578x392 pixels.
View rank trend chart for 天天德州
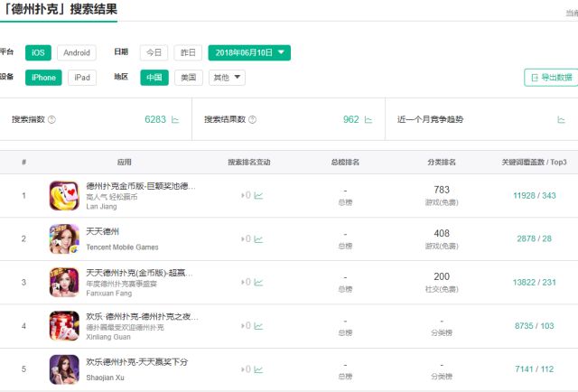258,239
